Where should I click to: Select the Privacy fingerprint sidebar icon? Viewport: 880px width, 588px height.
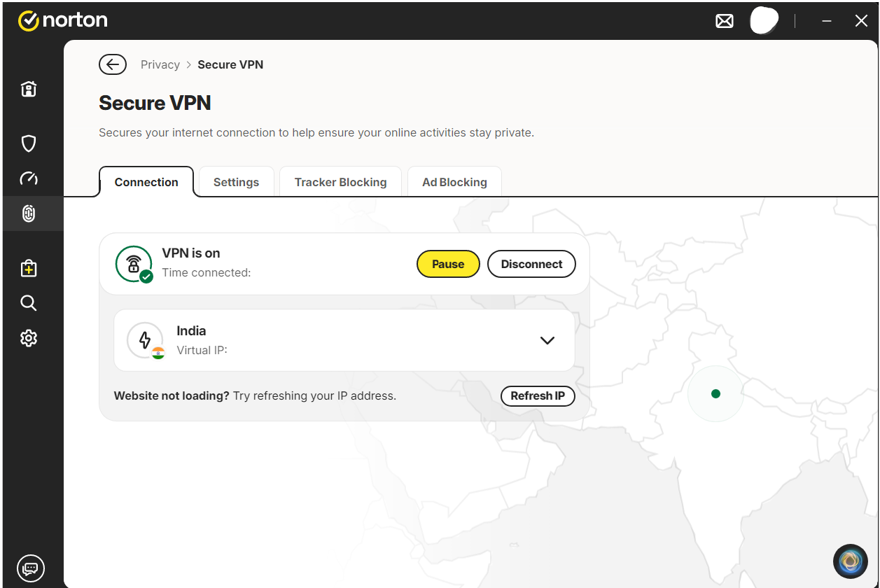(x=28, y=213)
